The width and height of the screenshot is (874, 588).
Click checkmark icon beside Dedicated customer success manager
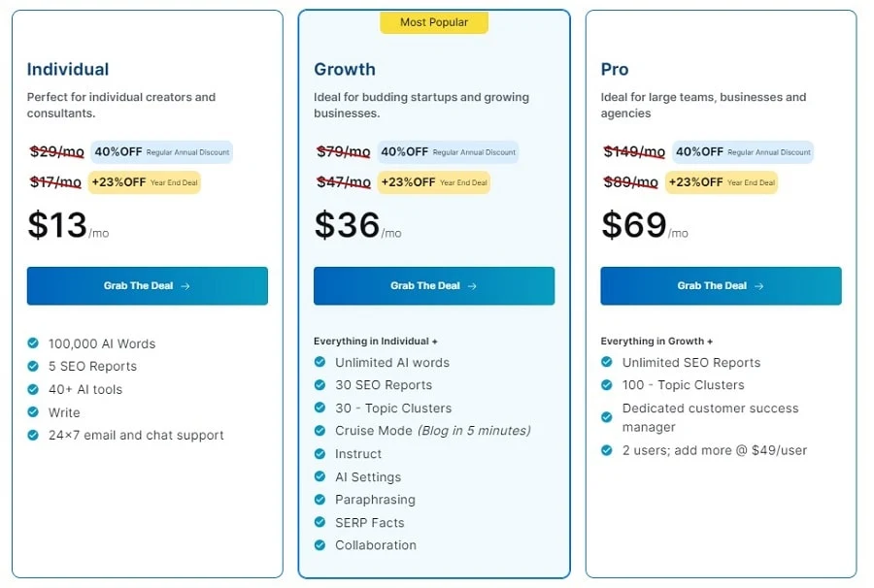tap(607, 417)
